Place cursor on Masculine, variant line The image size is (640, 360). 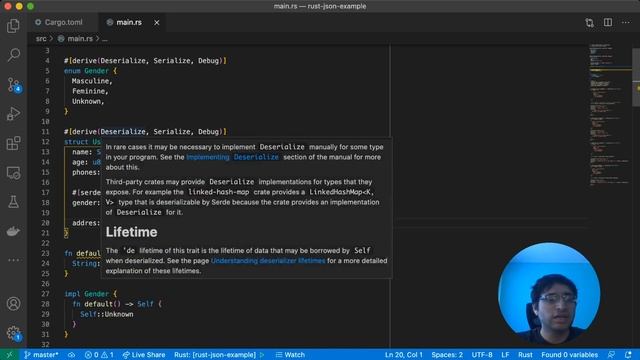coord(92,81)
